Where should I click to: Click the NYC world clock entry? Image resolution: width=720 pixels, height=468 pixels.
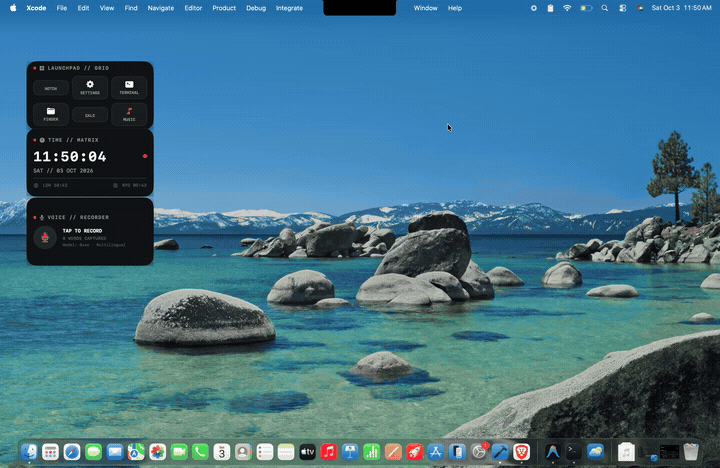coord(130,185)
